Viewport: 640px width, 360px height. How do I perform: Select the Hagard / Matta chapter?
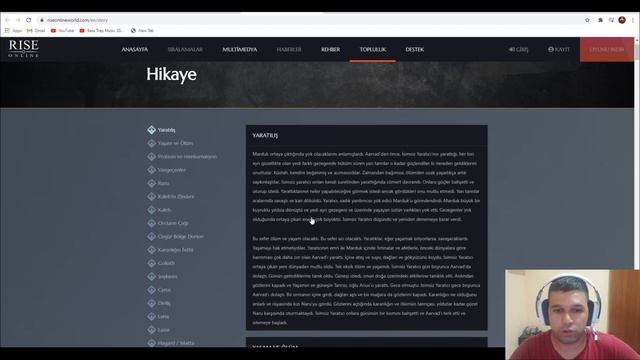click(x=176, y=343)
